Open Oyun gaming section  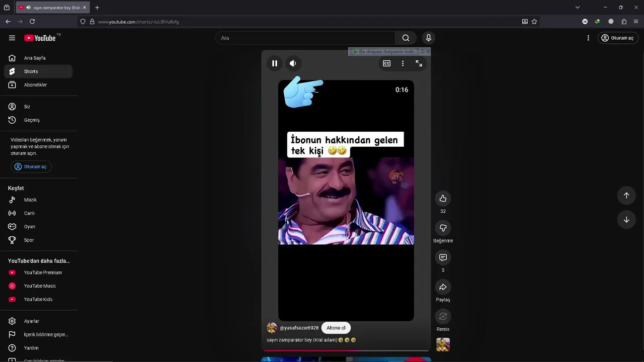[38, 226]
